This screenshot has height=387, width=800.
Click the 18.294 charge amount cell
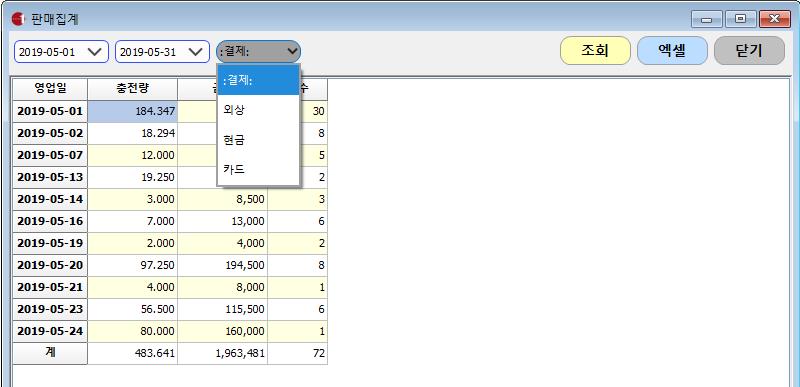point(133,133)
